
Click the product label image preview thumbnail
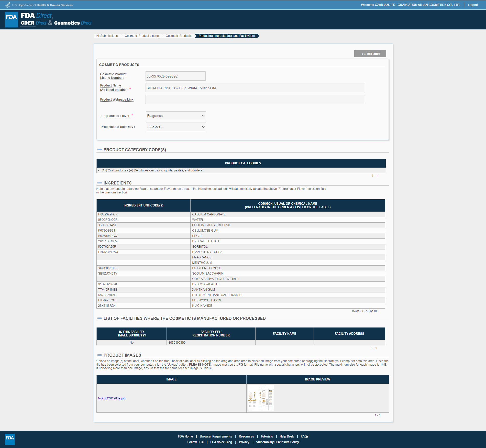click(261, 398)
